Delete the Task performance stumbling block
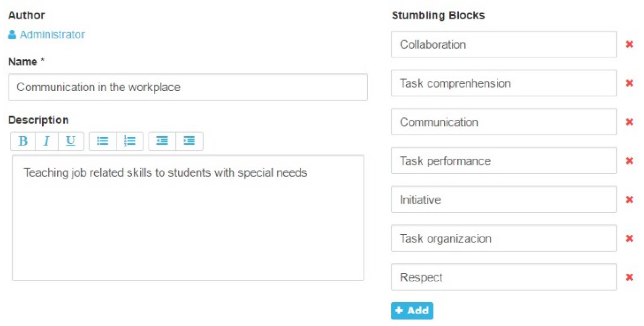Screen dimensions: 644x326 [x=630, y=161]
